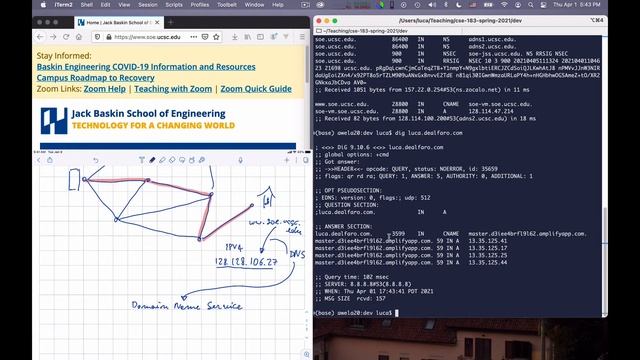Open Firefox home page icon
The height and width of the screenshot is (360, 640).
tap(79, 37)
